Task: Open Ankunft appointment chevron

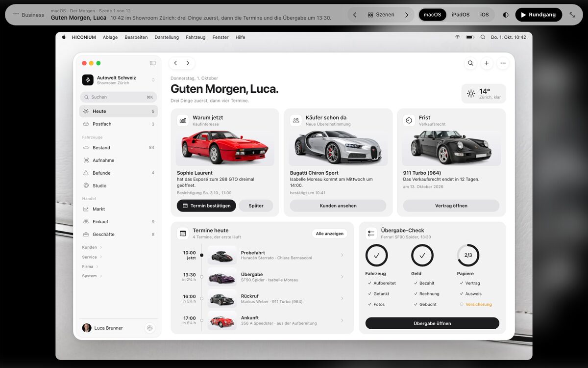Action: coord(342,320)
